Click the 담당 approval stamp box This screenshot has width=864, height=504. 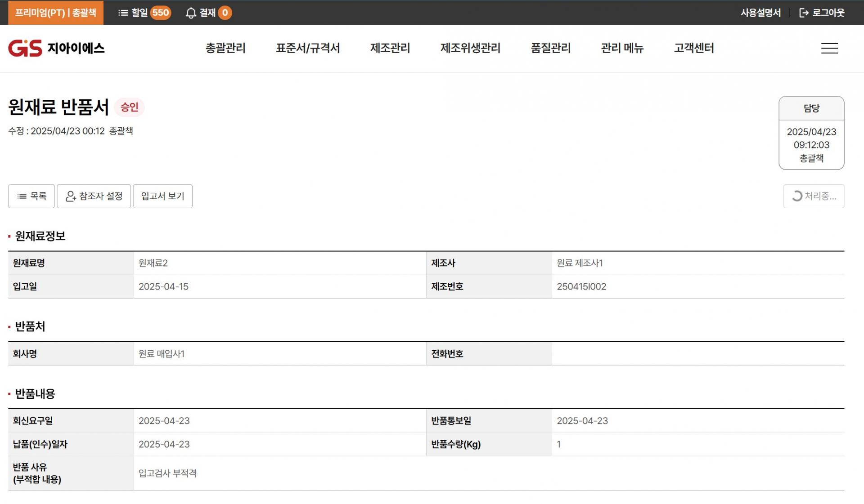point(811,133)
